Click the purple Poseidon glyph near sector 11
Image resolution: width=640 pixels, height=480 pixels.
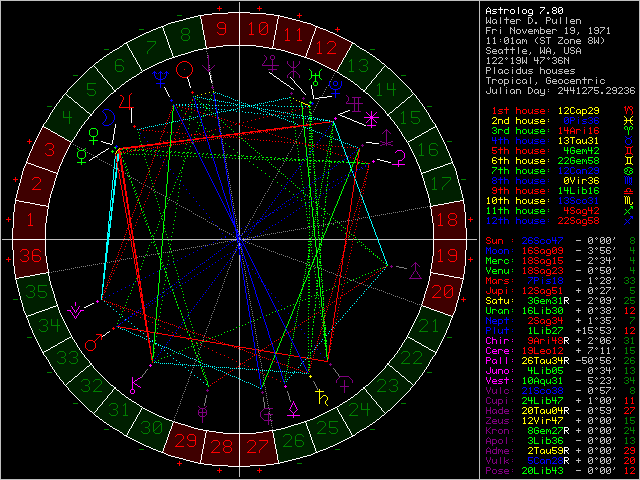click(293, 69)
